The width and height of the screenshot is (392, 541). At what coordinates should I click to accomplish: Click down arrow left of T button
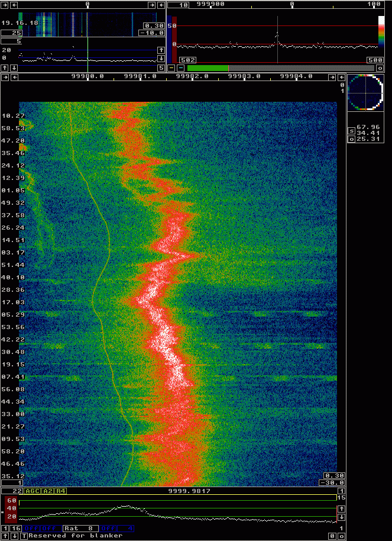coord(14,536)
